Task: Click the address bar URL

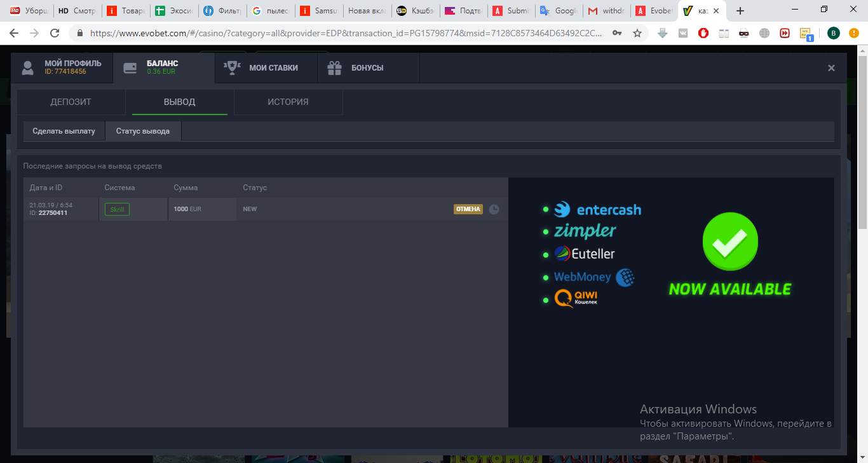Action: (x=346, y=33)
